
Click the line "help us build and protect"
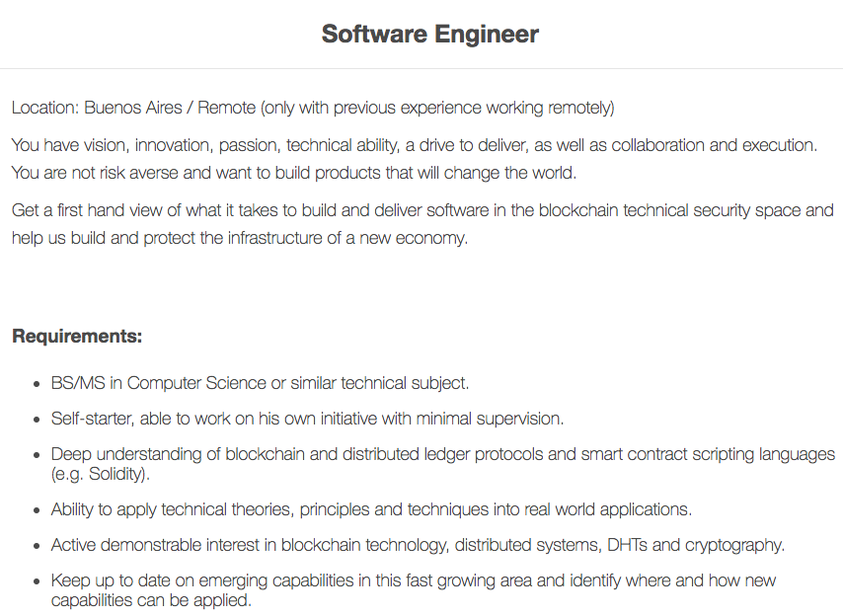[x=240, y=238]
